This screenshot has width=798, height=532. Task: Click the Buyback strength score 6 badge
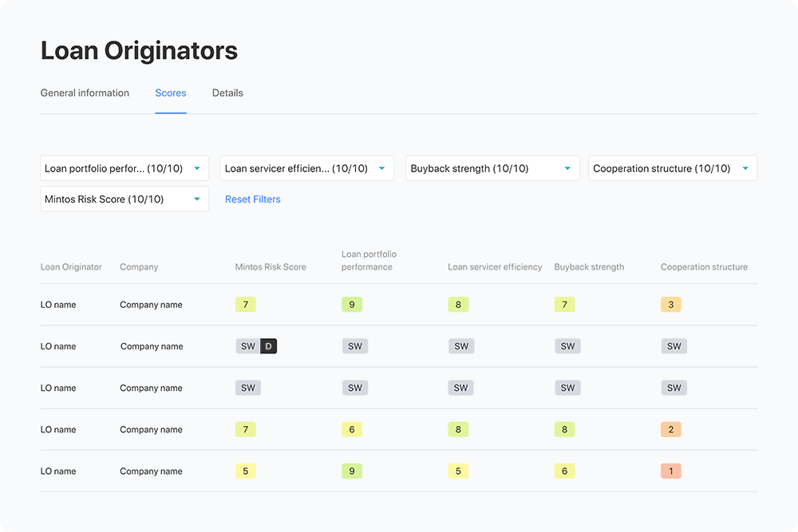coord(564,471)
